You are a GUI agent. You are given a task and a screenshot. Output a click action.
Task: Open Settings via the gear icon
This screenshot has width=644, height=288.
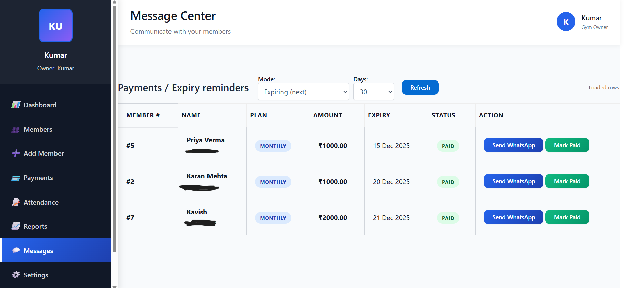(16, 275)
